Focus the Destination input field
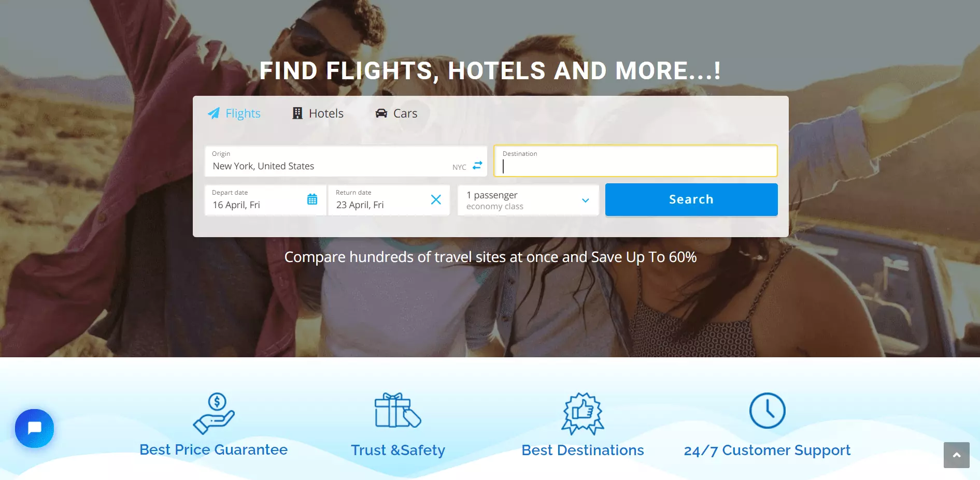Image resolution: width=980 pixels, height=480 pixels. [635, 161]
